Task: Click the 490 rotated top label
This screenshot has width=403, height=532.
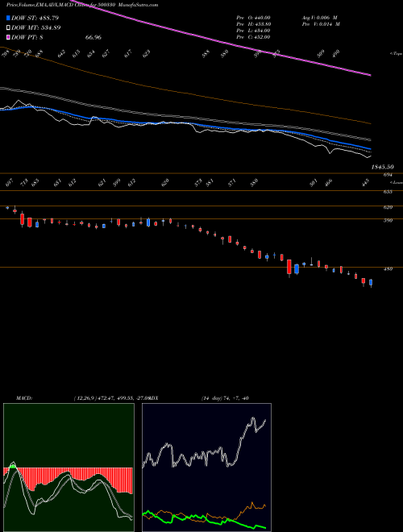Action: 336,54
